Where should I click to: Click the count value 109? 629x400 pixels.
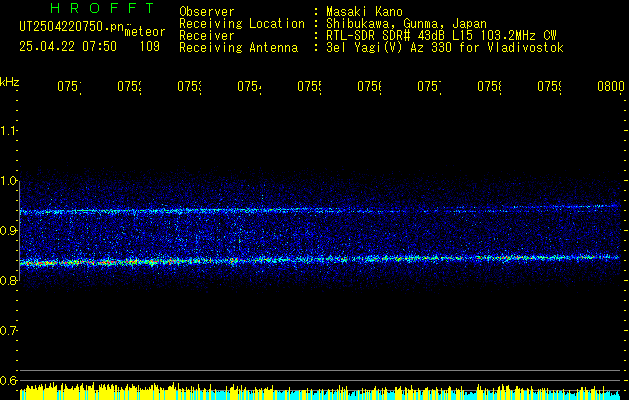coord(150,47)
